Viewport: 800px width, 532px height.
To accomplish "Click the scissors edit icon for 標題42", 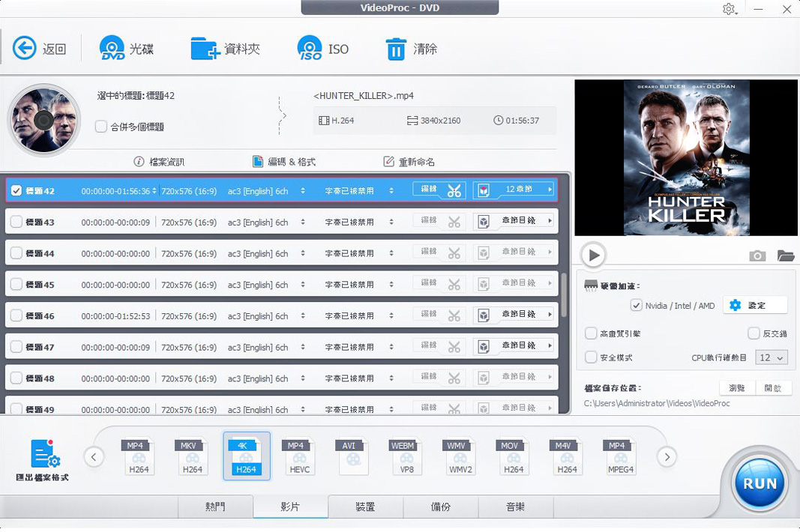I will (x=454, y=190).
